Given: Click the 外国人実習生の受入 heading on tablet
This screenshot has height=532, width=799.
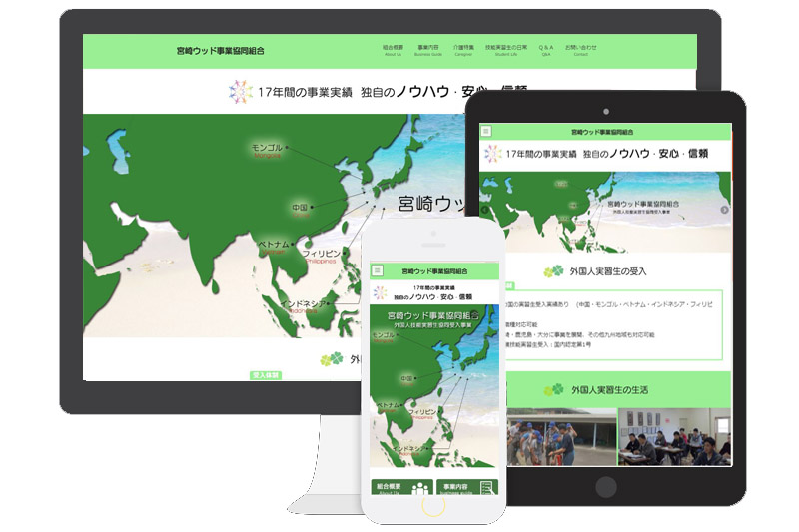Looking at the screenshot, I should [x=608, y=271].
